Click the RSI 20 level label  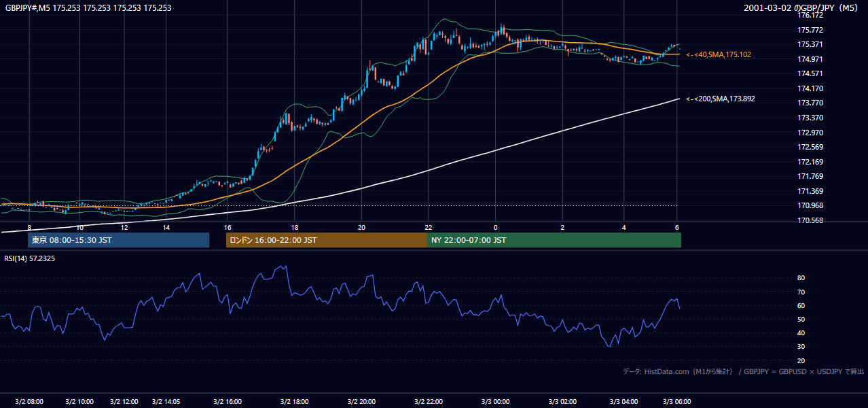tap(801, 360)
